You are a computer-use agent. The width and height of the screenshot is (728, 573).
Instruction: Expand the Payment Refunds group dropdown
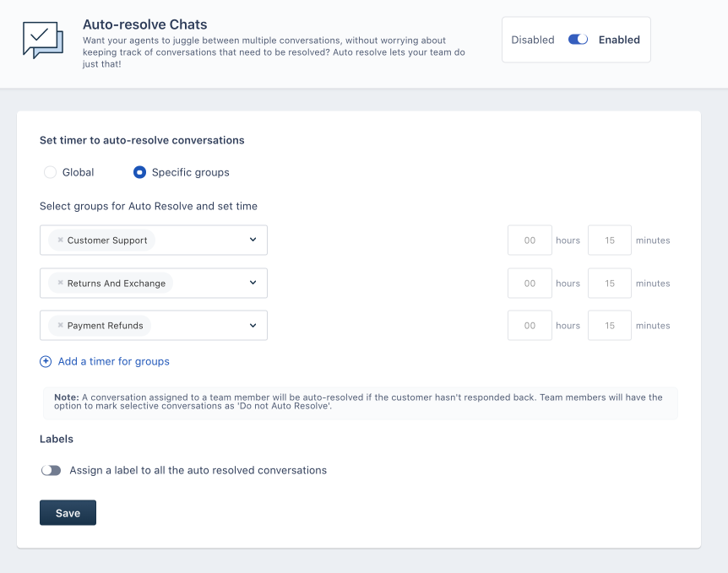coord(253,326)
